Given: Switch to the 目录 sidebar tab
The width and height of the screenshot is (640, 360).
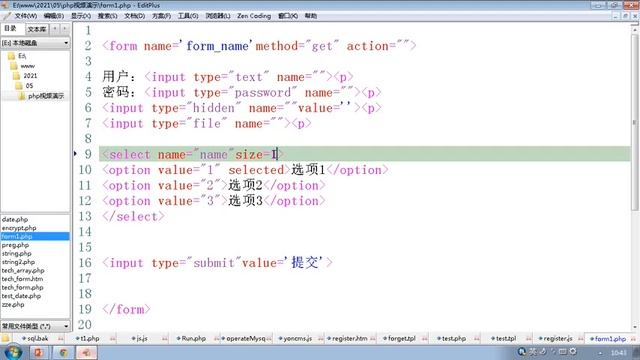Looking at the screenshot, I should [x=11, y=29].
